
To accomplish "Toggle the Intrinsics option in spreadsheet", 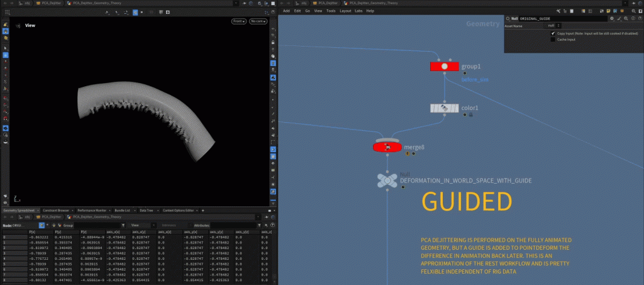I will tap(169, 225).
